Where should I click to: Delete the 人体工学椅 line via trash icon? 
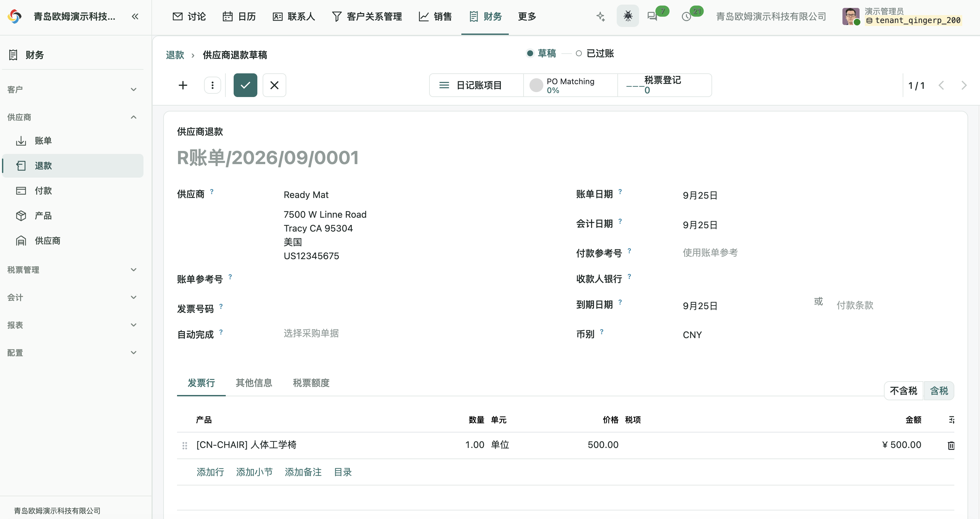pos(951,445)
